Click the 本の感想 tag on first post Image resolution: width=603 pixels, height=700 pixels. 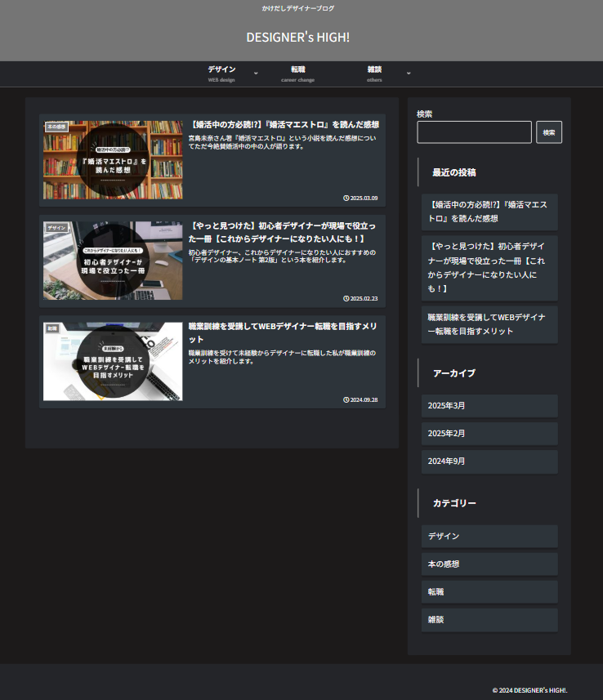[56, 127]
